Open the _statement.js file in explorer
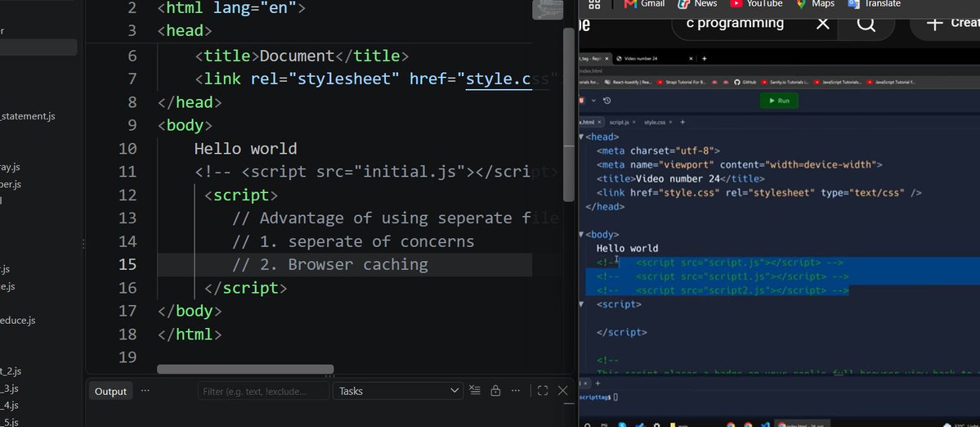 point(28,116)
